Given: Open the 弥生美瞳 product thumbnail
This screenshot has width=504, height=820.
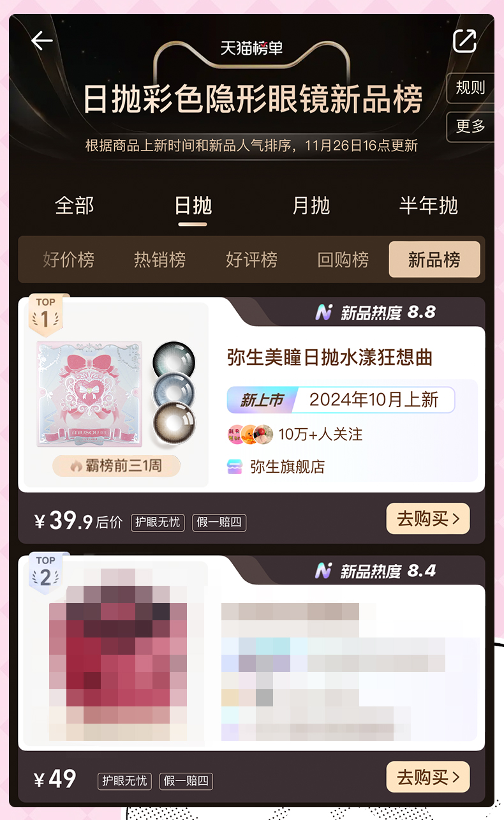Looking at the screenshot, I should click(x=117, y=394).
